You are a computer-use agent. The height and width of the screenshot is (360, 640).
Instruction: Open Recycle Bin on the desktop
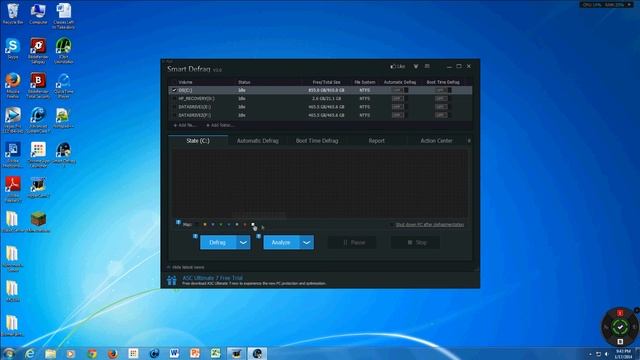pos(13,14)
